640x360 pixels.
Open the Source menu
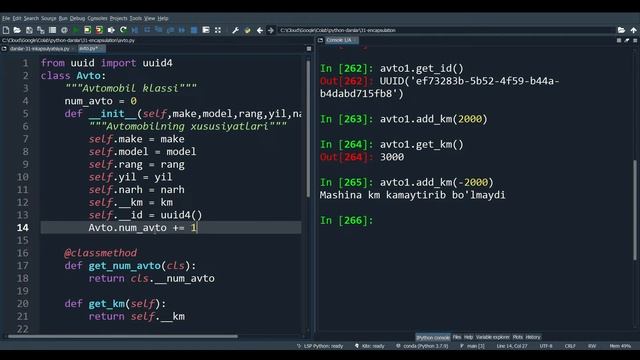(49, 18)
